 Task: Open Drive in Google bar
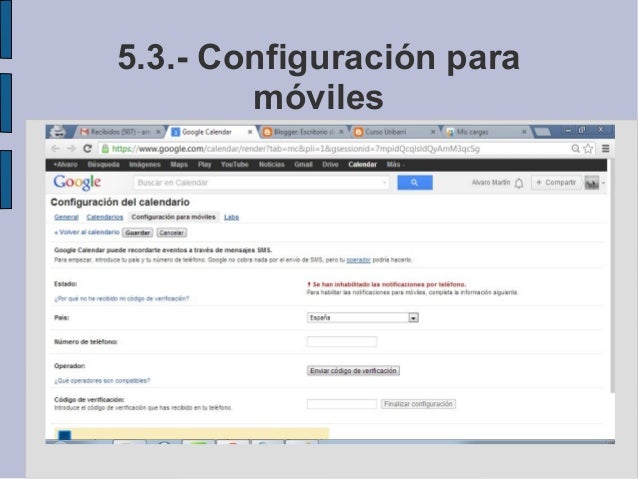[x=330, y=164]
